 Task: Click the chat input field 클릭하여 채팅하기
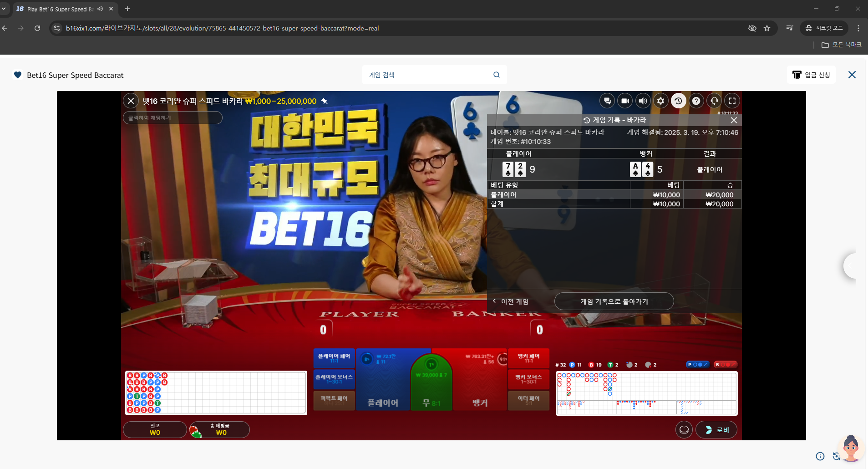pyautogui.click(x=173, y=118)
